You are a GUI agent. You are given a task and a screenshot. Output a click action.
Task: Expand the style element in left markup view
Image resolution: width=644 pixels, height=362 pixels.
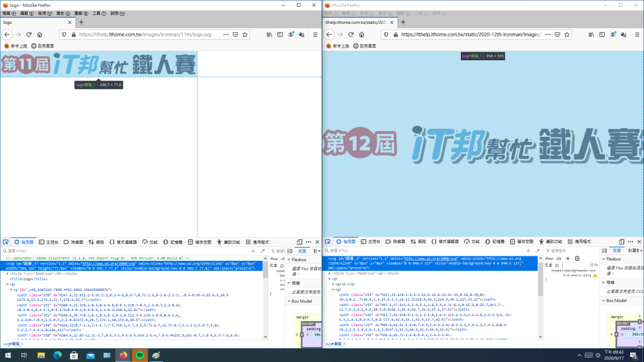pos(8,273)
